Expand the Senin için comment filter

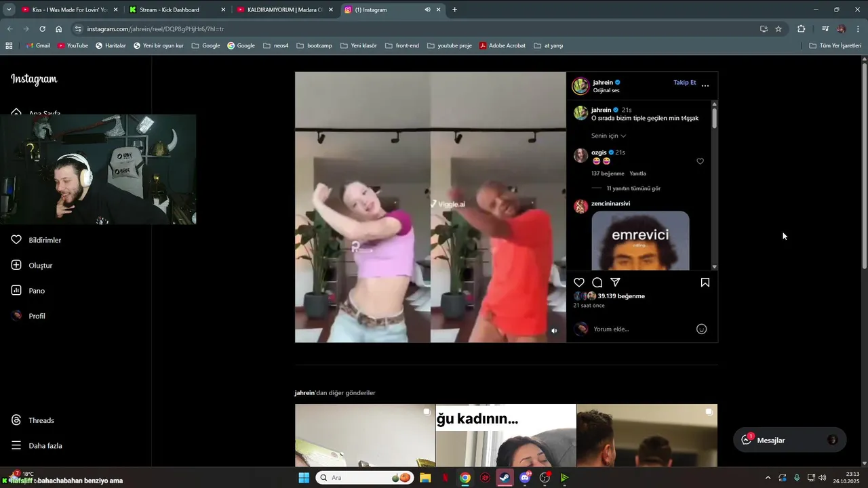(x=608, y=136)
